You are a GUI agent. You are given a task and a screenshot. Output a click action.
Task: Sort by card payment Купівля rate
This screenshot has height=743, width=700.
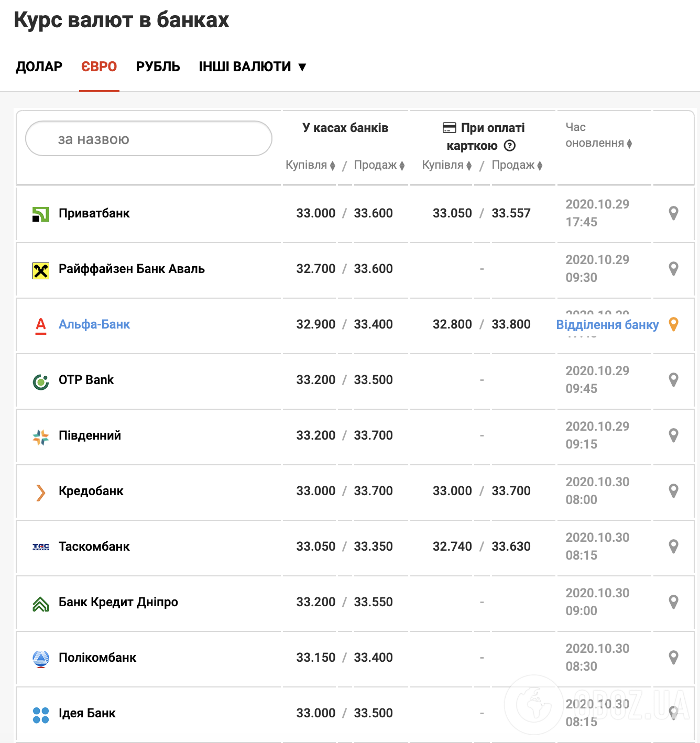[x=447, y=165]
